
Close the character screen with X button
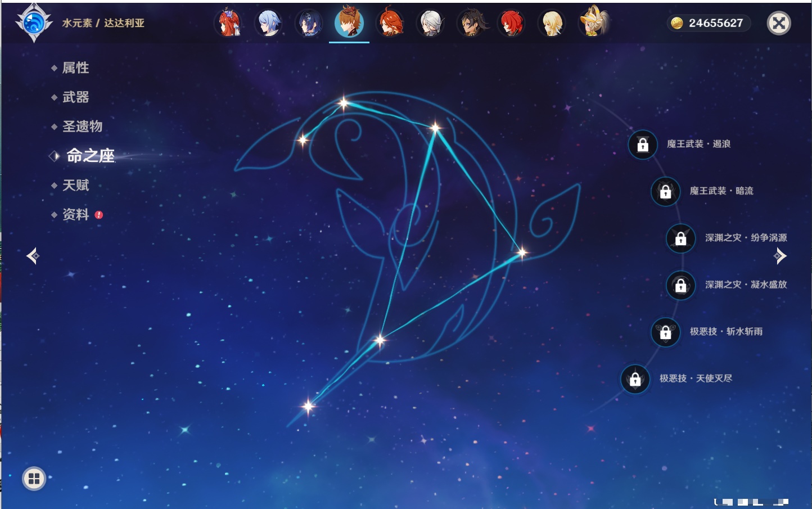[x=779, y=23]
